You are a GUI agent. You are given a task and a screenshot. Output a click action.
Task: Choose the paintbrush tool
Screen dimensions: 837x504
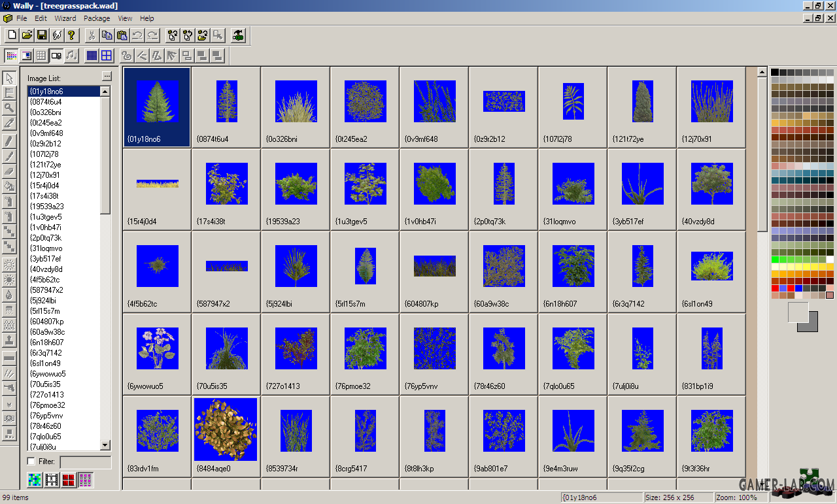pyautogui.click(x=10, y=156)
